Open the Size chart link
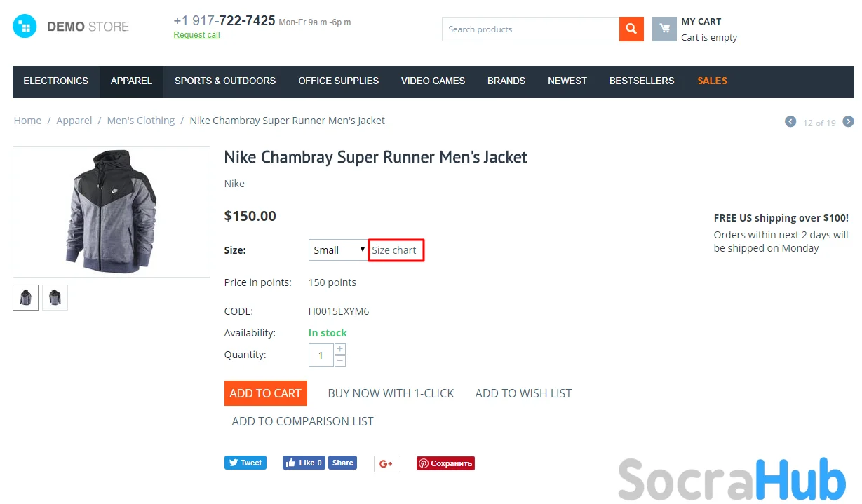 394,250
